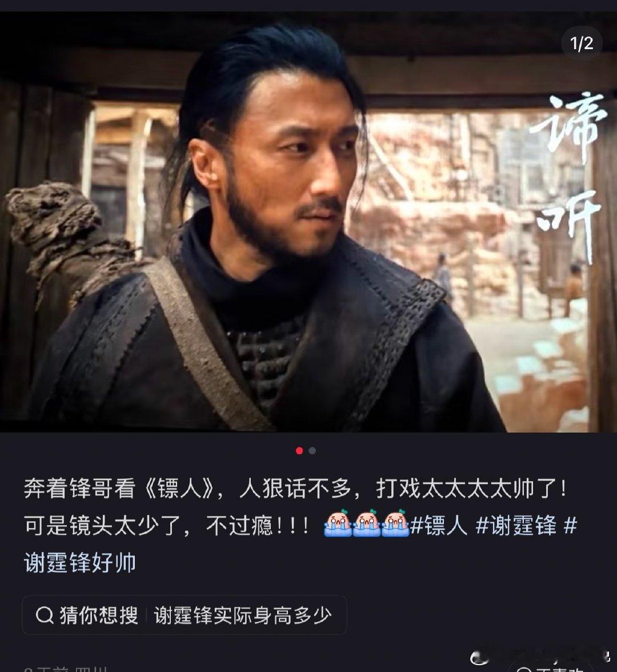Tap the dislike icon beside 不喜欢
This screenshot has height=672, width=617.
[523, 670]
